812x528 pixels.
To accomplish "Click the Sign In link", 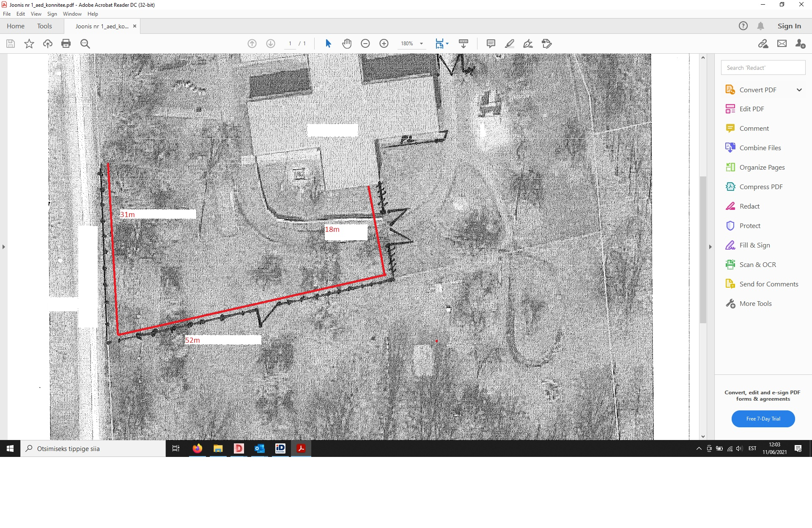I will pos(789,26).
